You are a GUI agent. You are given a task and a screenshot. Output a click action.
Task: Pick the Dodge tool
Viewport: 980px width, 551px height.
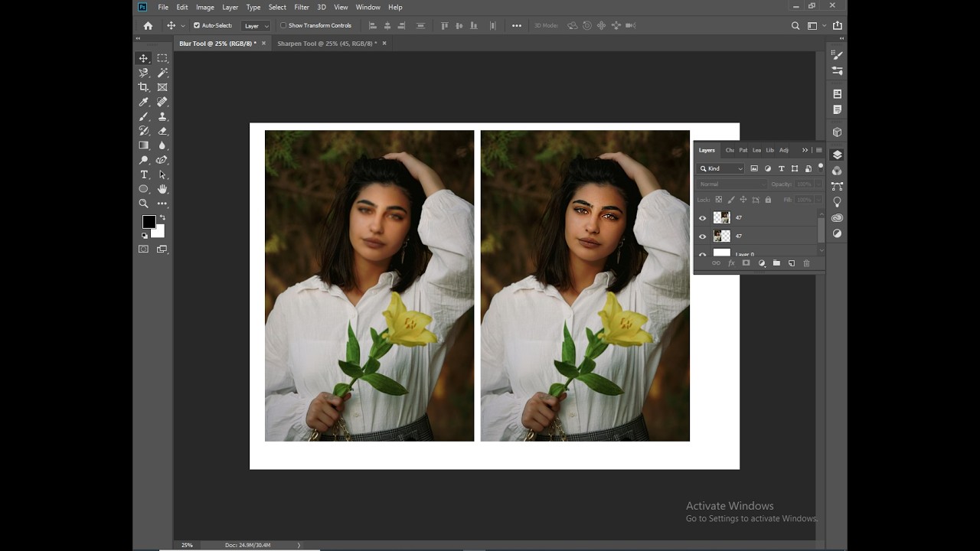[x=143, y=160]
